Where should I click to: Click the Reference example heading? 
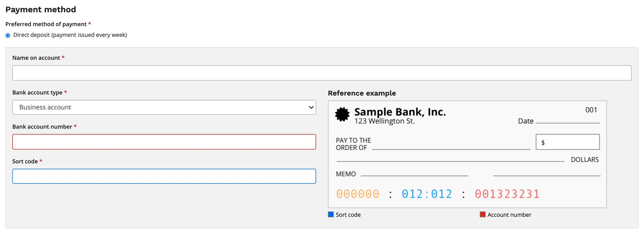click(x=362, y=93)
